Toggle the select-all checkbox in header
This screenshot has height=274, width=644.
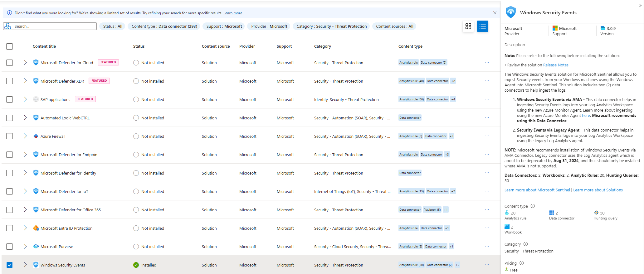pyautogui.click(x=10, y=46)
